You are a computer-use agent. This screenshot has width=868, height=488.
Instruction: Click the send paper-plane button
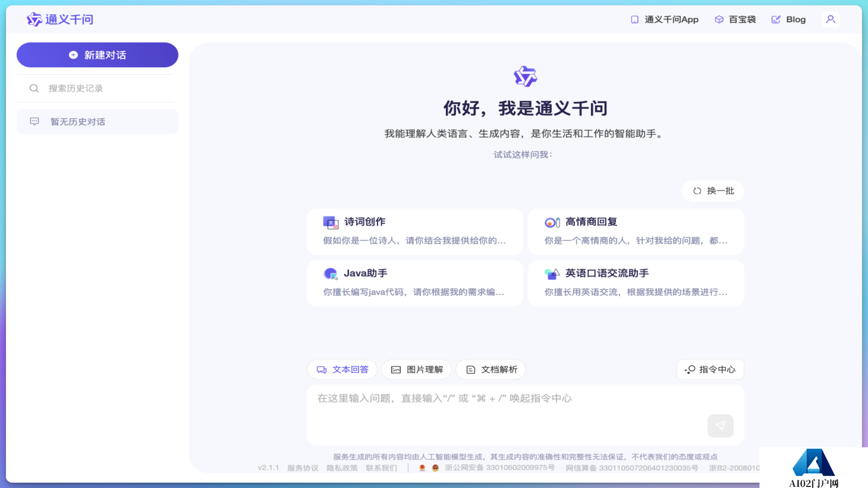(720, 426)
